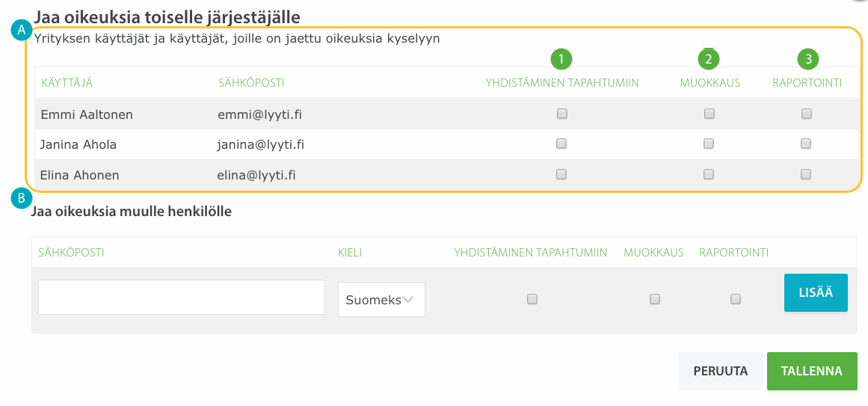Viewport: 868px width, 406px height.
Task: Save with the Tallenna button
Action: 812,371
